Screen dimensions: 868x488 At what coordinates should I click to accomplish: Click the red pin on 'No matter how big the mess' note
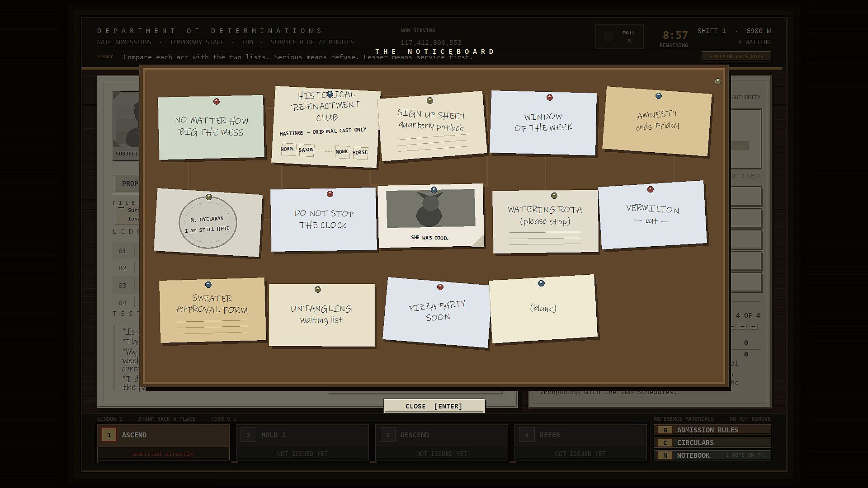click(217, 102)
